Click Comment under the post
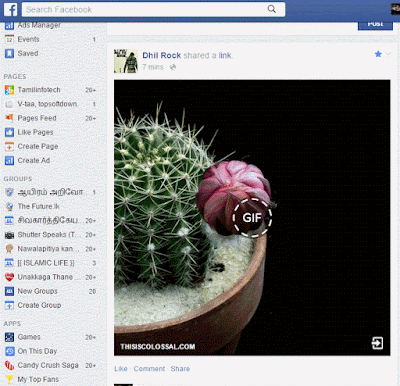400x386 pixels. click(x=149, y=369)
